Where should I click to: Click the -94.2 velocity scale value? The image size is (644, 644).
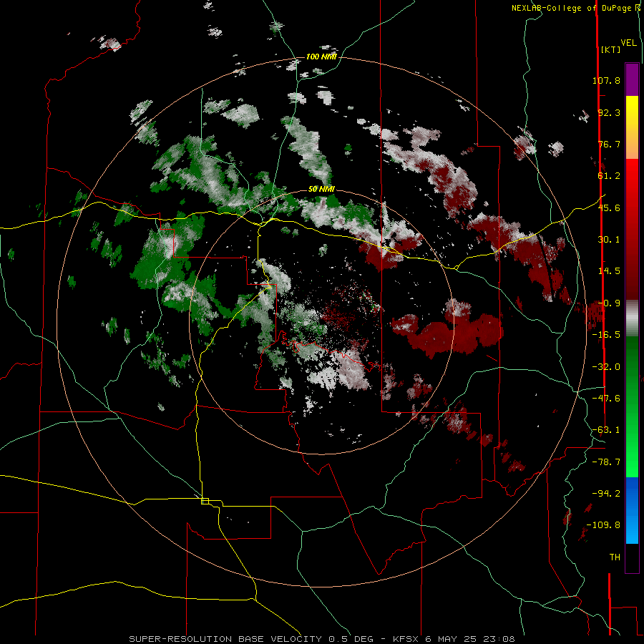[606, 493]
